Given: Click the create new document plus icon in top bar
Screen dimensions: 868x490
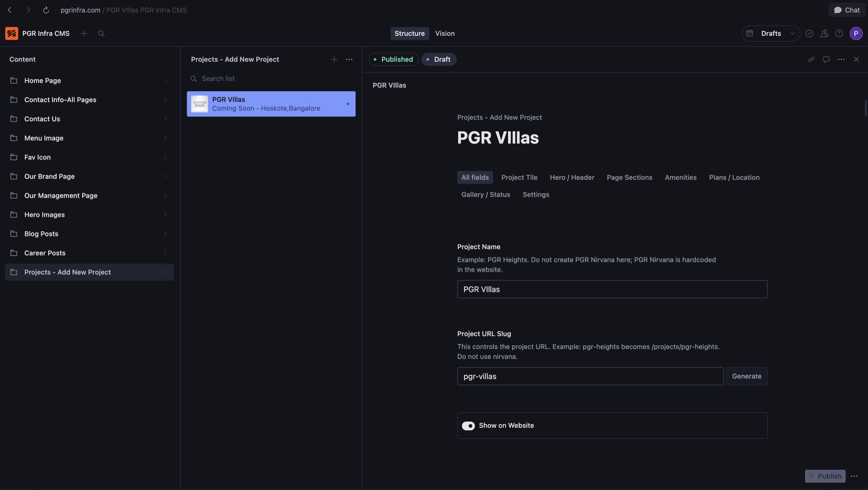Looking at the screenshot, I should [84, 34].
